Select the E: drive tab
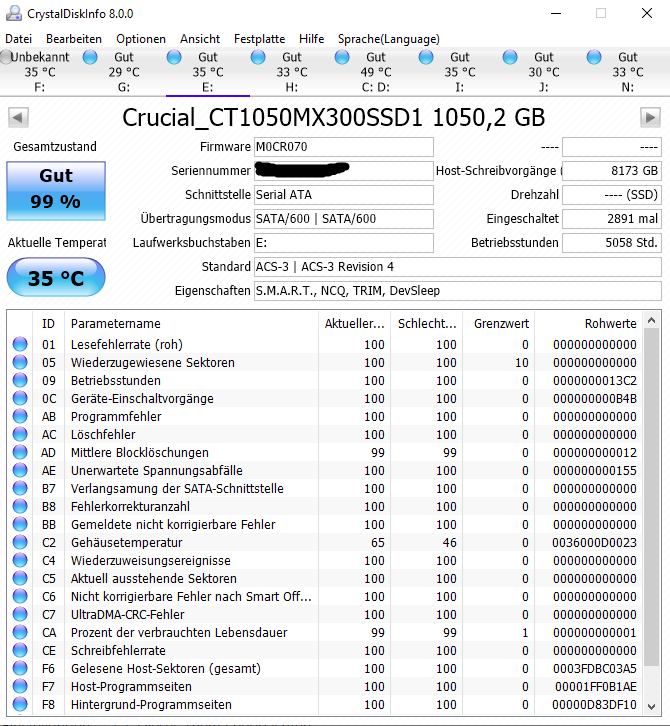Screen dimensions: 670x726 (x=208, y=72)
